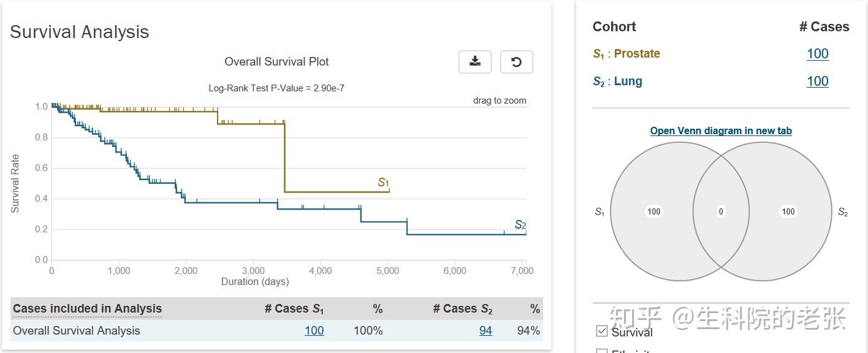Reset the survival plot zoom
This screenshot has height=353, width=868.
[x=516, y=61]
